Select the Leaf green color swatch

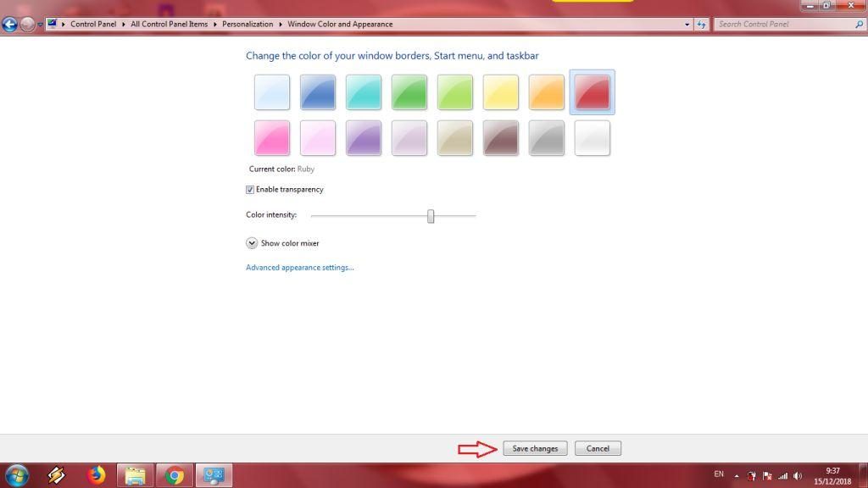(409, 91)
